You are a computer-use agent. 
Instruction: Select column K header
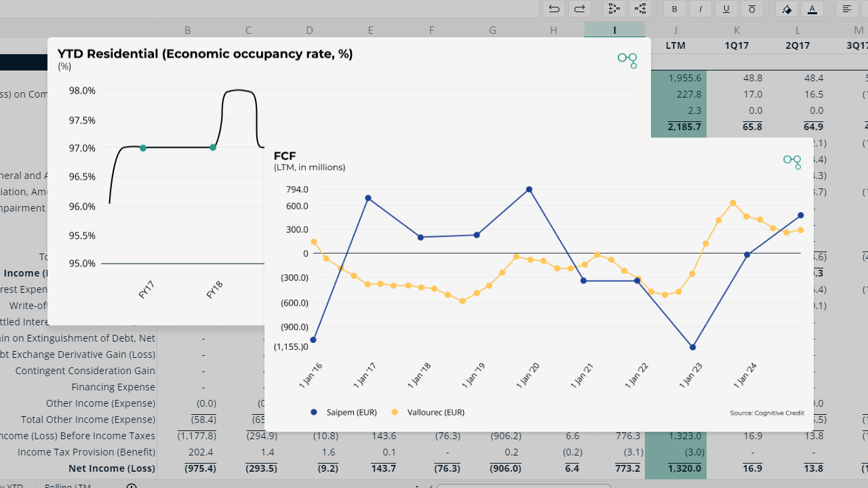pos(736,30)
